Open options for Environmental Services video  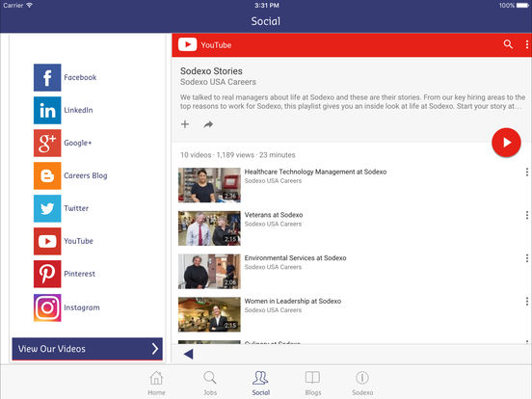point(526,258)
